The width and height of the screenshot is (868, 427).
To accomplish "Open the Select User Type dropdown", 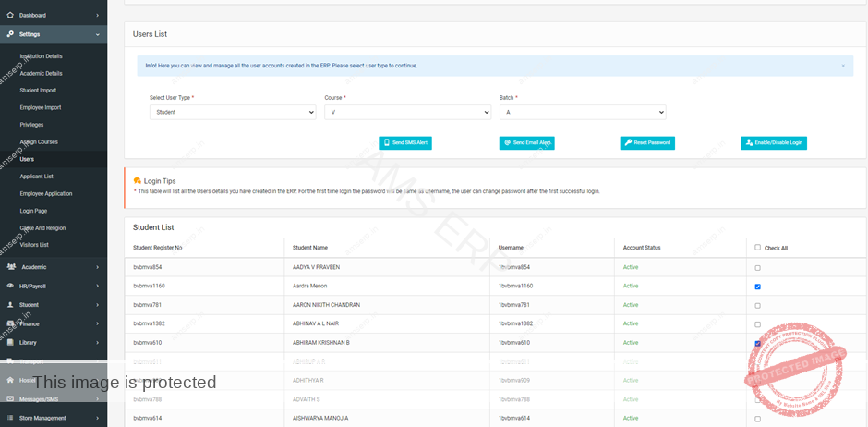I will click(233, 112).
